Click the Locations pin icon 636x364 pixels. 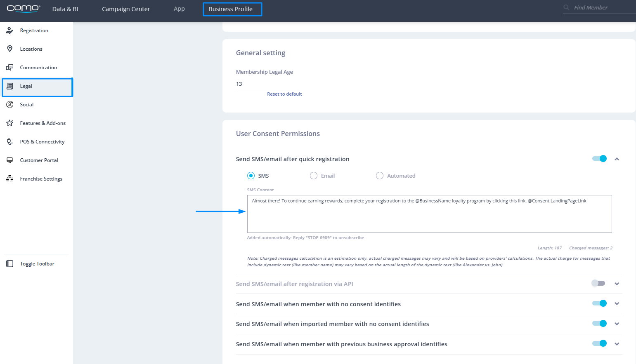[10, 49]
